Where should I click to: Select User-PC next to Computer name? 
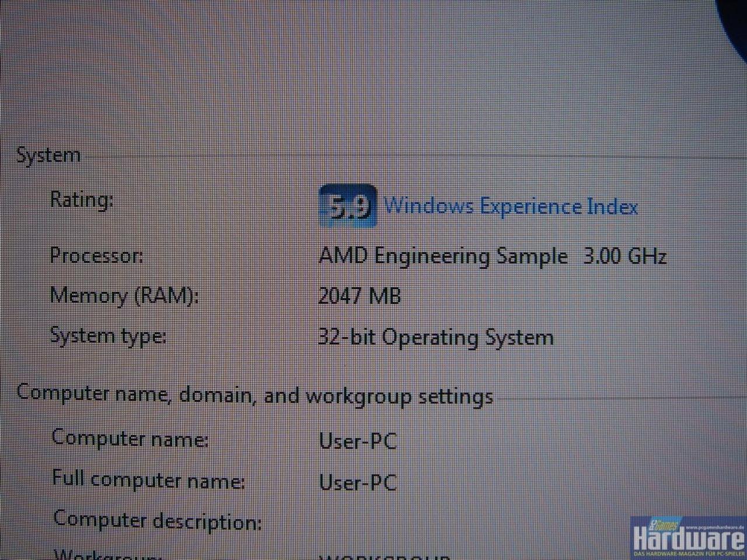pyautogui.click(x=358, y=440)
